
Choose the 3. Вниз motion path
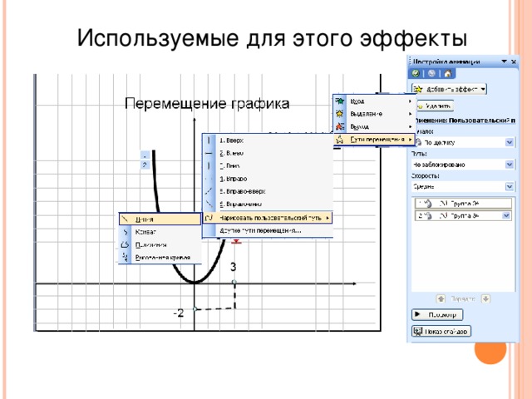pyautogui.click(x=268, y=165)
